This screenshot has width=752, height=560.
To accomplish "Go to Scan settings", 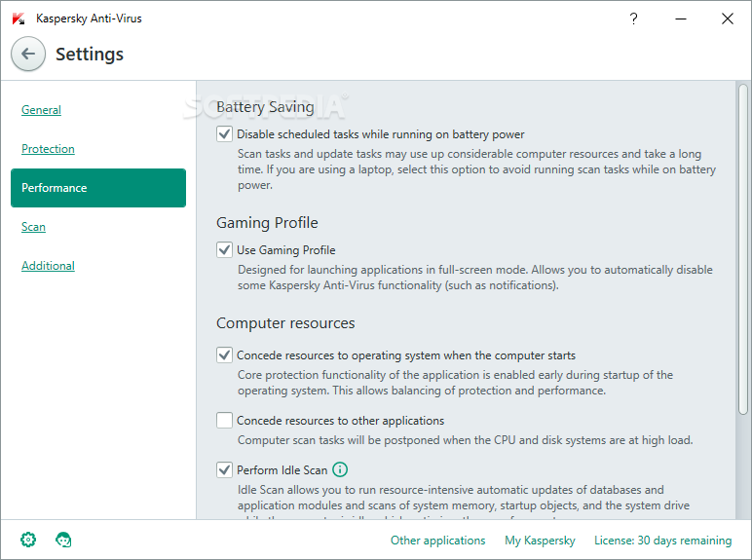I will pyautogui.click(x=33, y=227).
